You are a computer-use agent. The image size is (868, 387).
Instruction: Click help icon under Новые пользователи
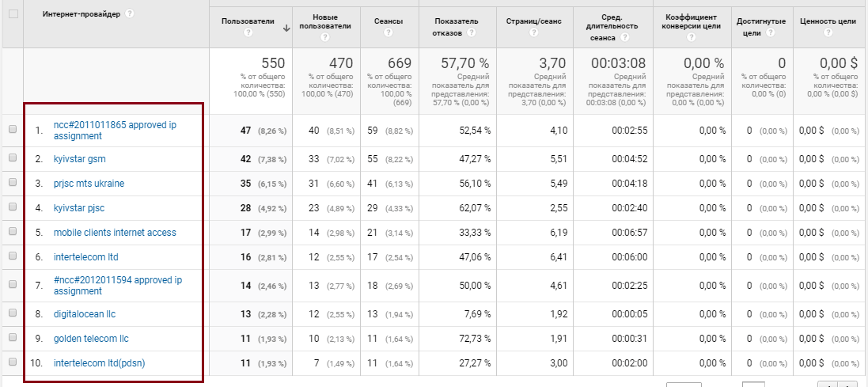325,37
